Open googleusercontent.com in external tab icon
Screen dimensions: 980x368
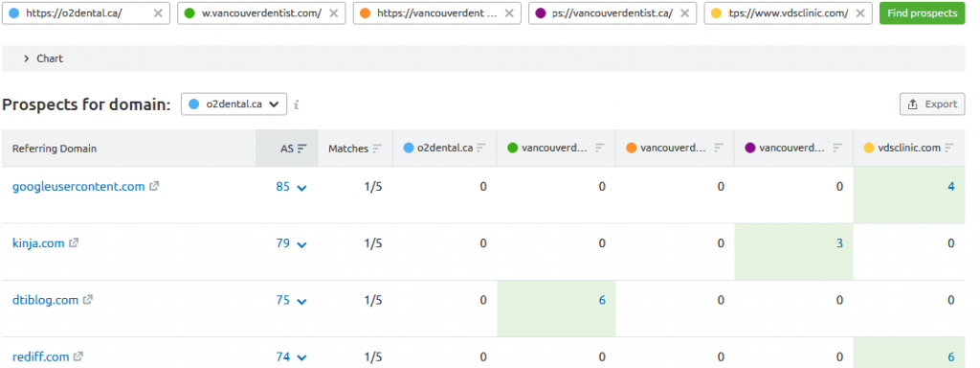tap(154, 186)
